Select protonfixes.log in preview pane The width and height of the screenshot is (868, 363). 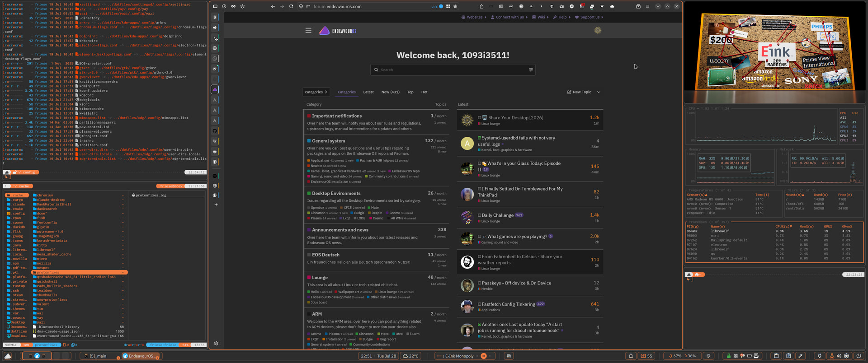tap(151, 195)
